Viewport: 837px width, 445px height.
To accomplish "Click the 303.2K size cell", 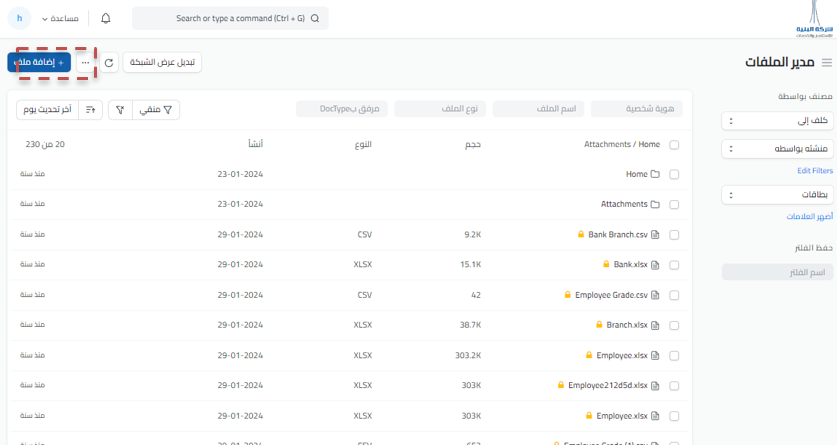I will click(468, 355).
